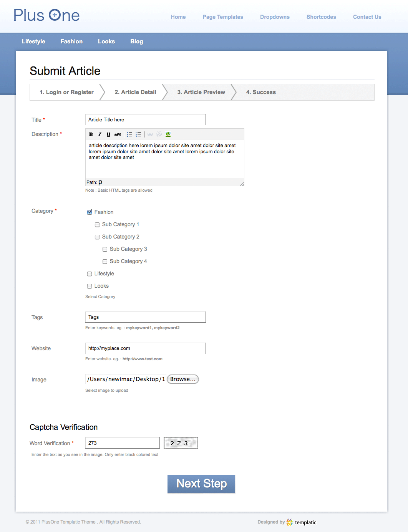The width and height of the screenshot is (408, 532).
Task: Toggle bold formatting in description editor
Action: pos(91,134)
